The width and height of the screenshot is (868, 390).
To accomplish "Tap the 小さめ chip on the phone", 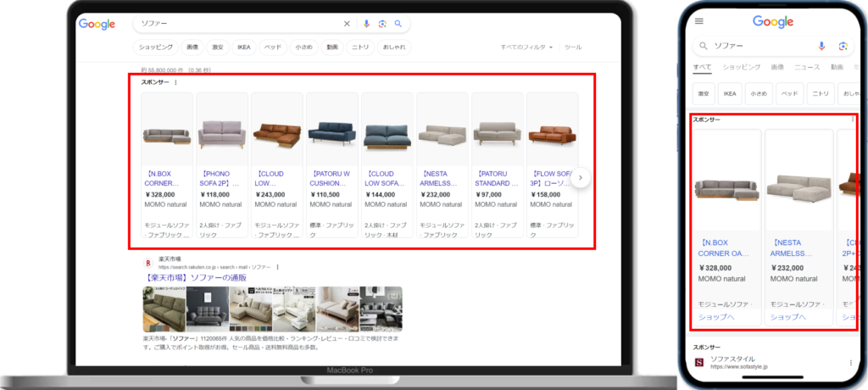I will [x=759, y=93].
